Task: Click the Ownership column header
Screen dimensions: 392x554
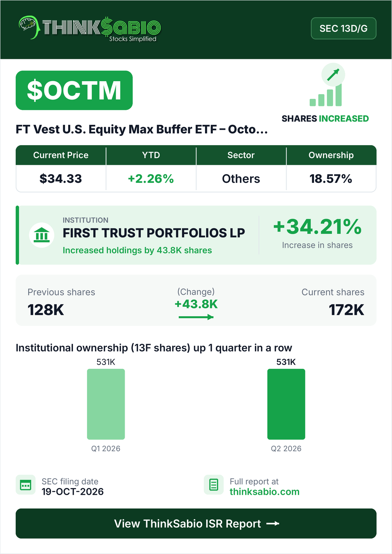Action: click(x=331, y=155)
